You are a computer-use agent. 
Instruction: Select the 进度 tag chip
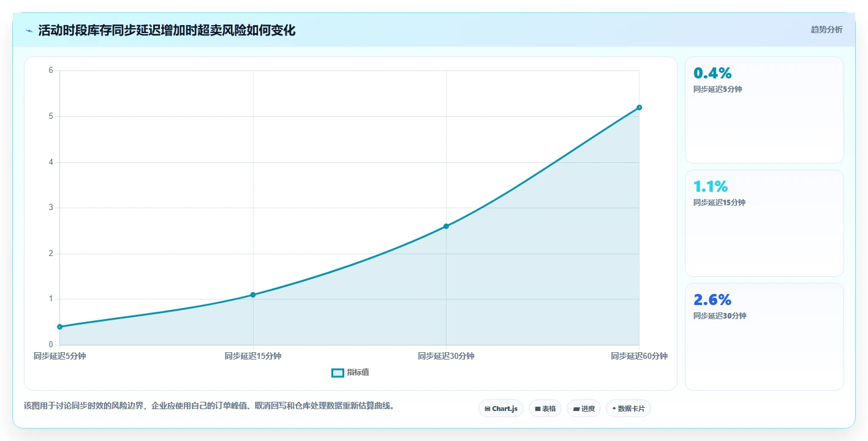click(583, 409)
